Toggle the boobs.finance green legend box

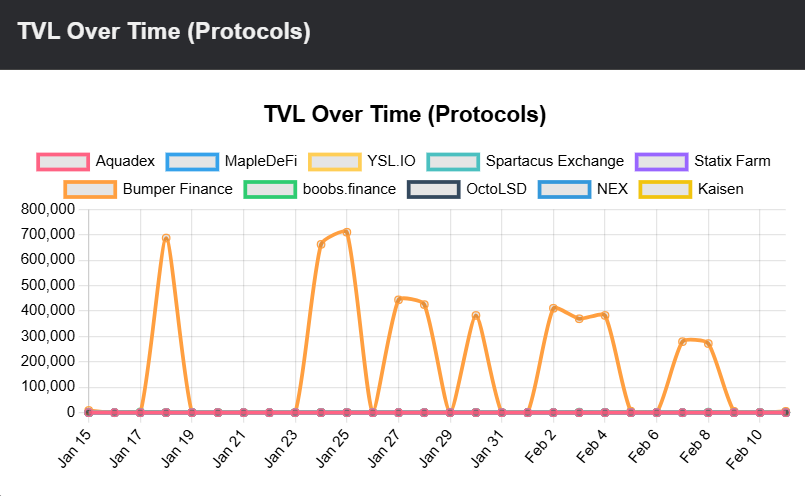coord(271,188)
